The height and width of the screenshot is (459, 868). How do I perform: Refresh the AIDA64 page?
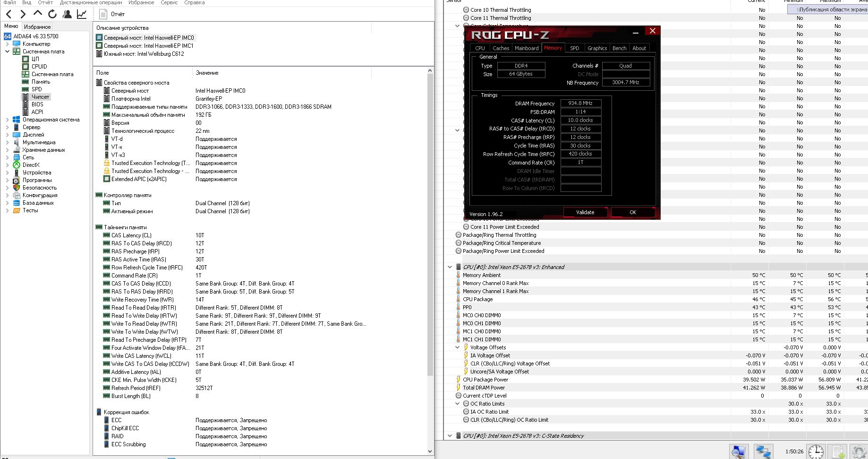(x=52, y=14)
